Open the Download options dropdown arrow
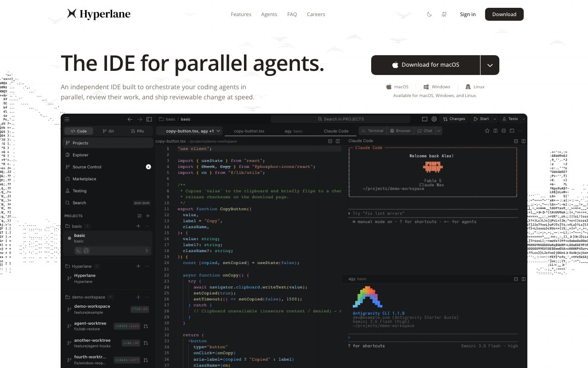This screenshot has height=368, width=588. (x=490, y=65)
